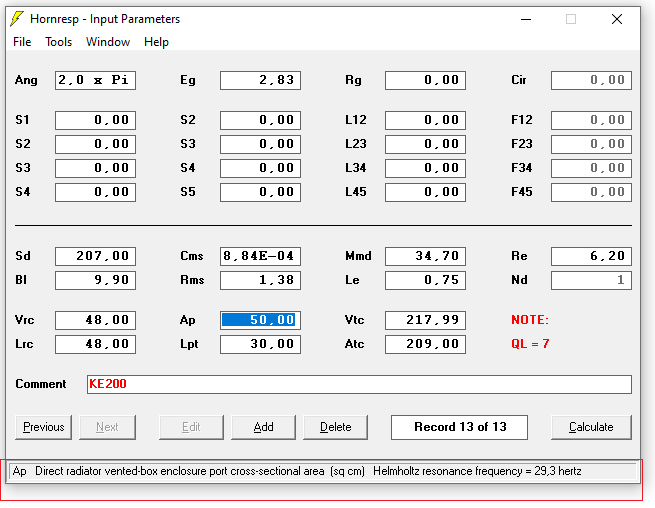Open the Help menu

(156, 42)
